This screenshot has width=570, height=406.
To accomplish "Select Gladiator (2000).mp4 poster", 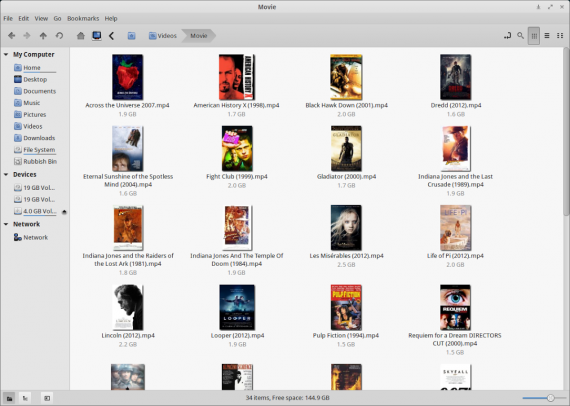I will tap(346, 149).
